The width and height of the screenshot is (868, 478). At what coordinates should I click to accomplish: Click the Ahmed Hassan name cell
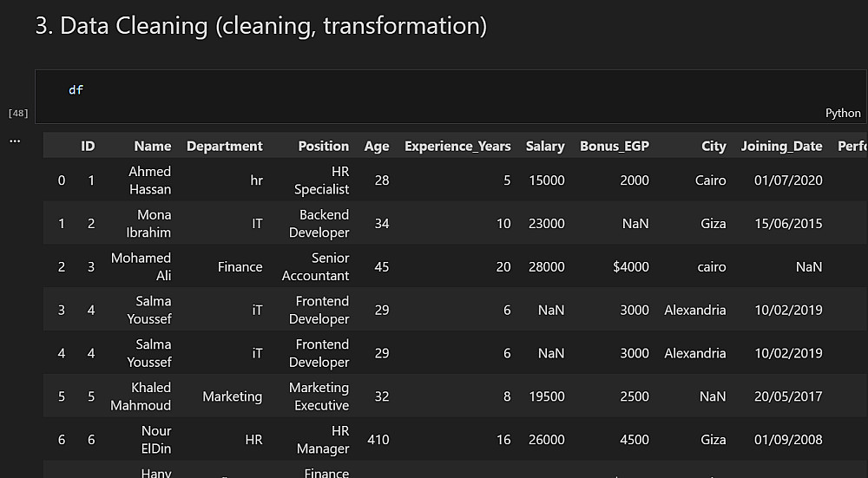coord(150,180)
